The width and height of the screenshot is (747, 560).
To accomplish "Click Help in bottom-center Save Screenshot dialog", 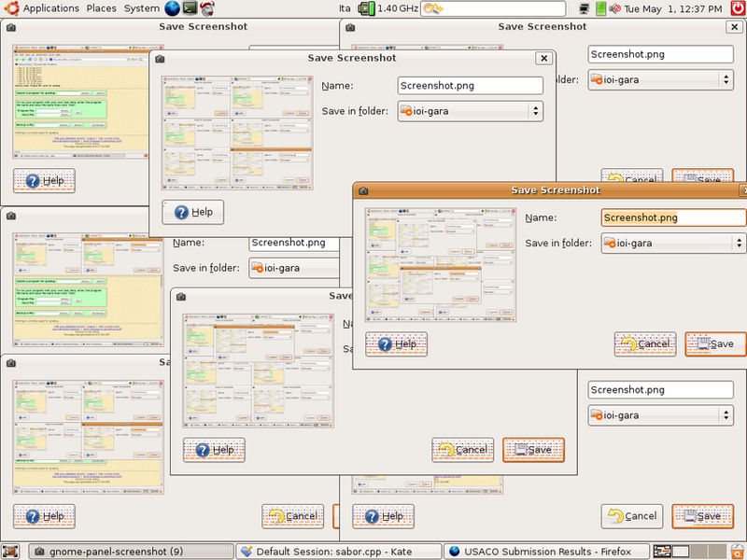I will [214, 450].
